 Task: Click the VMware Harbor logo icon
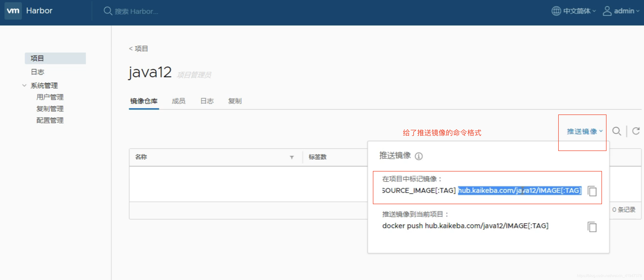coord(13,11)
